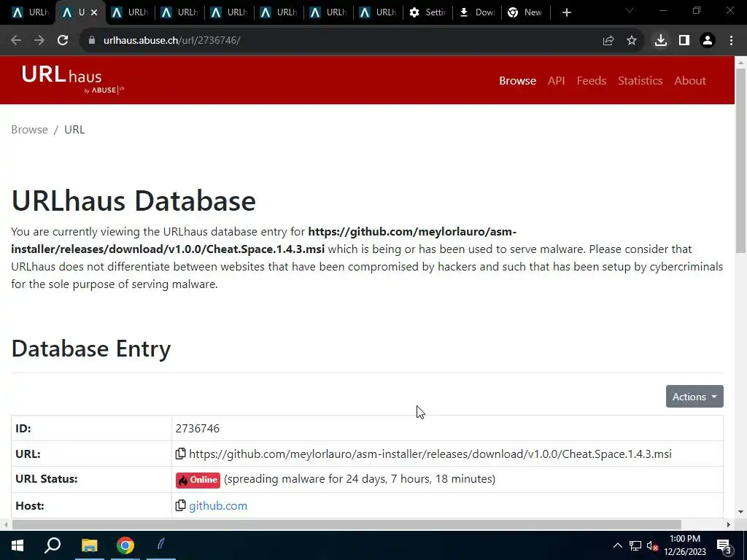
Task: Copy the Host row value icon
Action: (x=181, y=505)
